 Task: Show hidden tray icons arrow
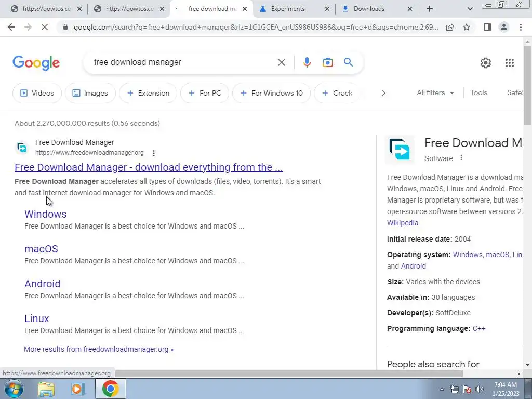442,390
